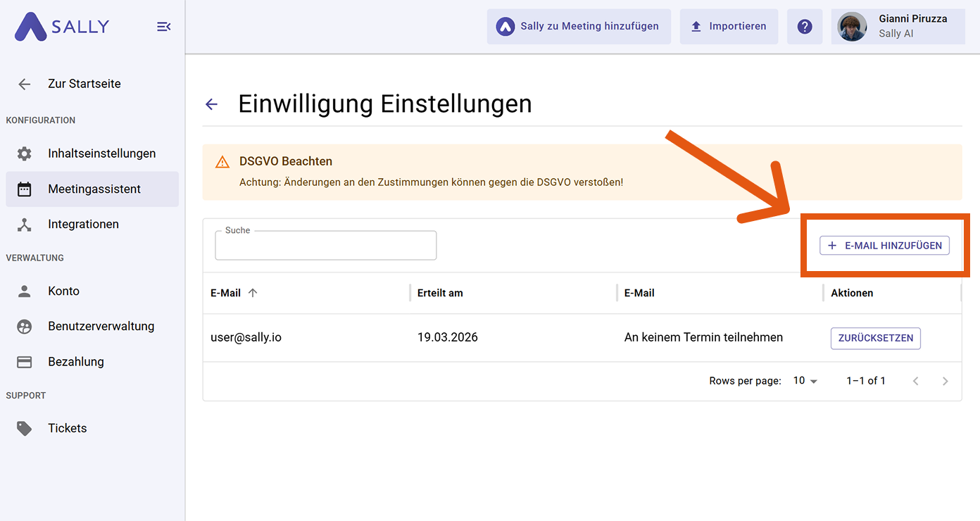Click Sally zu Meeting hinzufügen button
The height and width of the screenshot is (521, 980).
(x=579, y=27)
